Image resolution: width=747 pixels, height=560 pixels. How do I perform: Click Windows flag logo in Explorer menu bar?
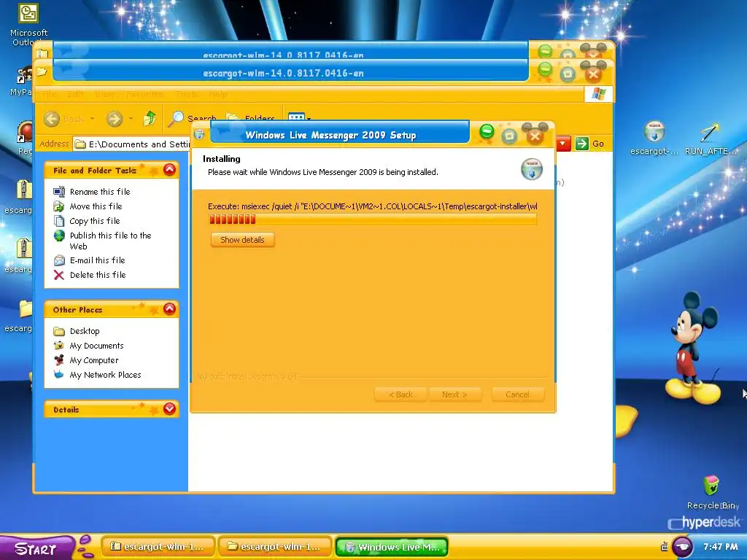598,94
